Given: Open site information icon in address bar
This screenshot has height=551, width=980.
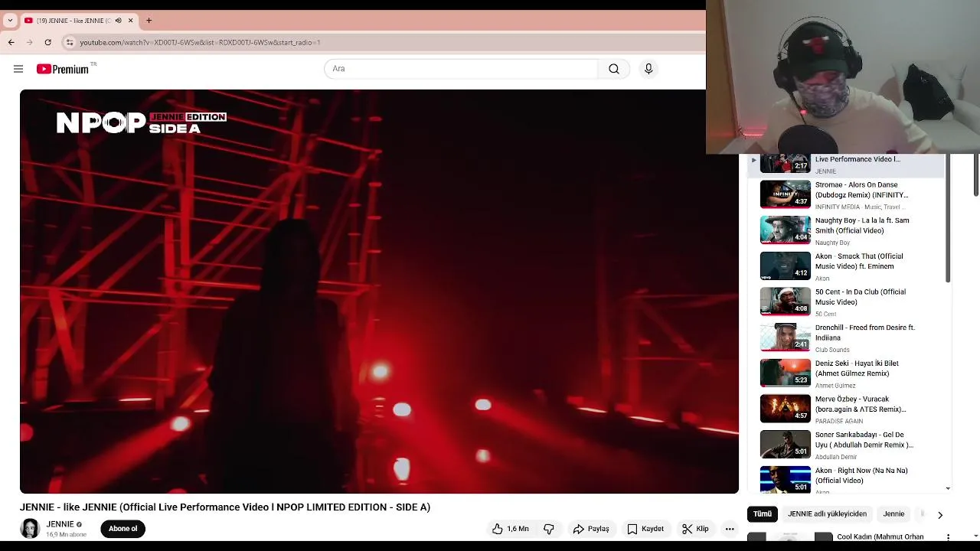Looking at the screenshot, I should 70,42.
